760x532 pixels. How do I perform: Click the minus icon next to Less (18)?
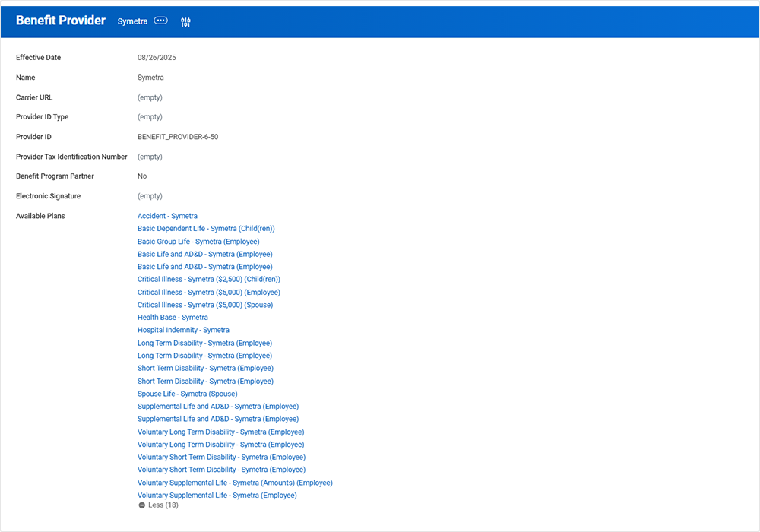pyautogui.click(x=142, y=505)
